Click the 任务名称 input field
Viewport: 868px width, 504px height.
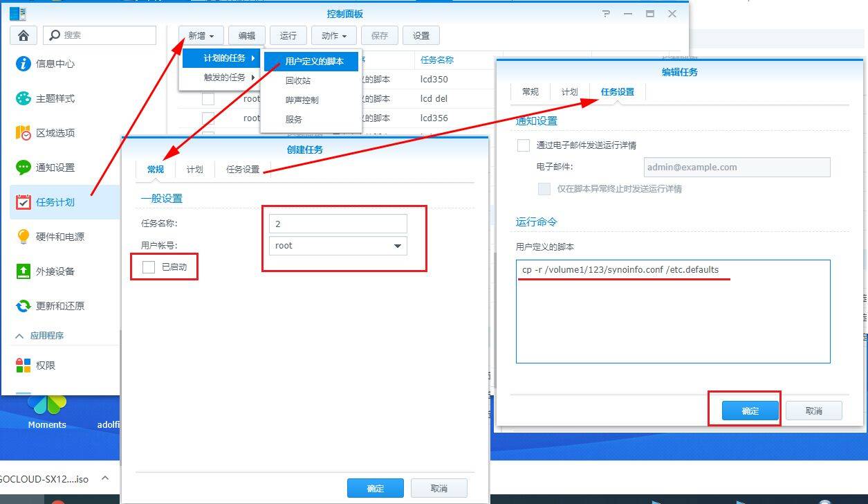pyautogui.click(x=338, y=224)
